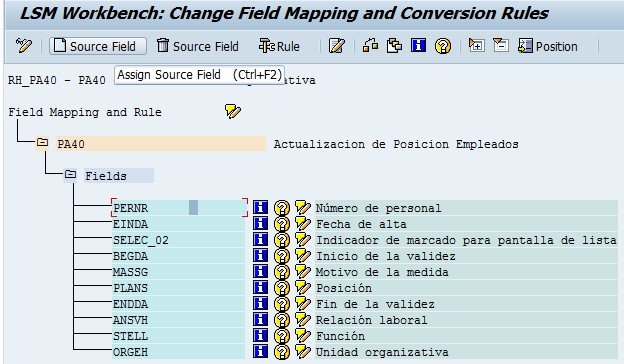Select the SELEC_02 field row
This screenshot has height=364, width=624.
click(179, 240)
